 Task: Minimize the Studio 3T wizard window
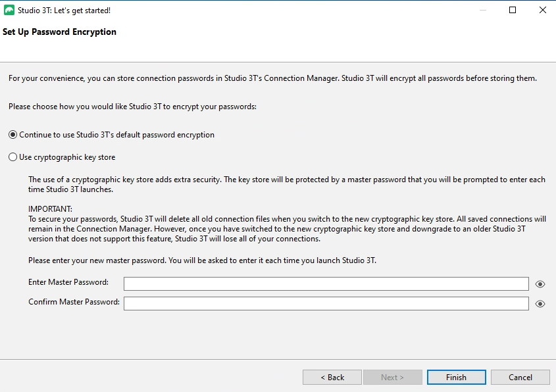coord(482,10)
